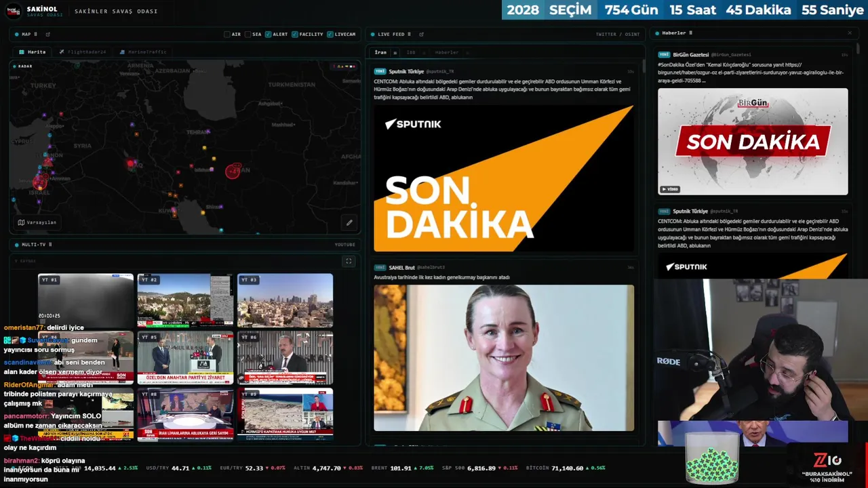Uncheck the LIVECAM layer checkbox
The width and height of the screenshot is (868, 488).
[x=330, y=34]
